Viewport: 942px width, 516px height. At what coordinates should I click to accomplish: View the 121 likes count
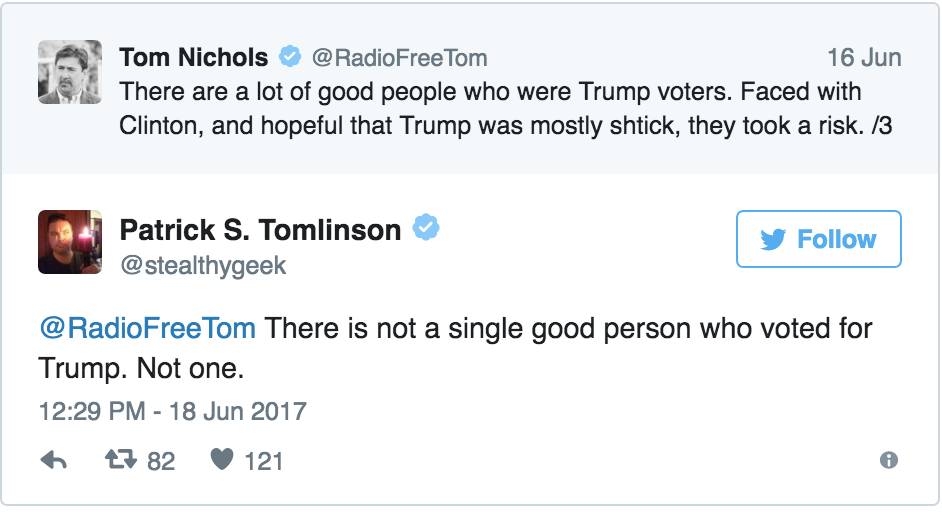[x=264, y=461]
